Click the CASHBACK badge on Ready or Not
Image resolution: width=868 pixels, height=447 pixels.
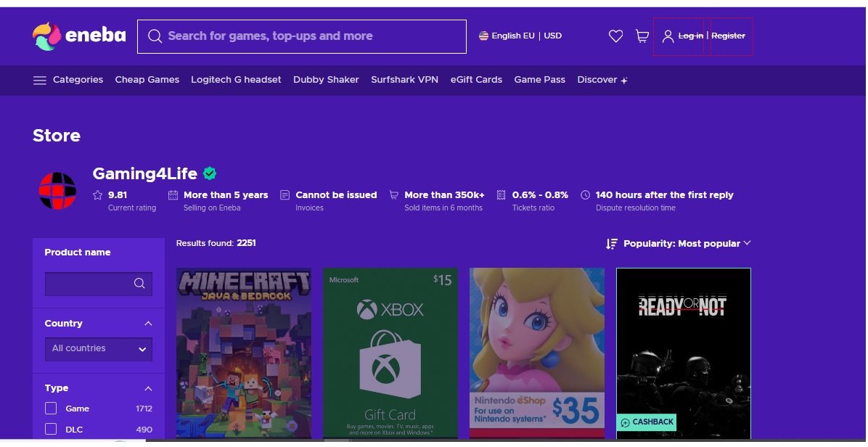point(647,422)
